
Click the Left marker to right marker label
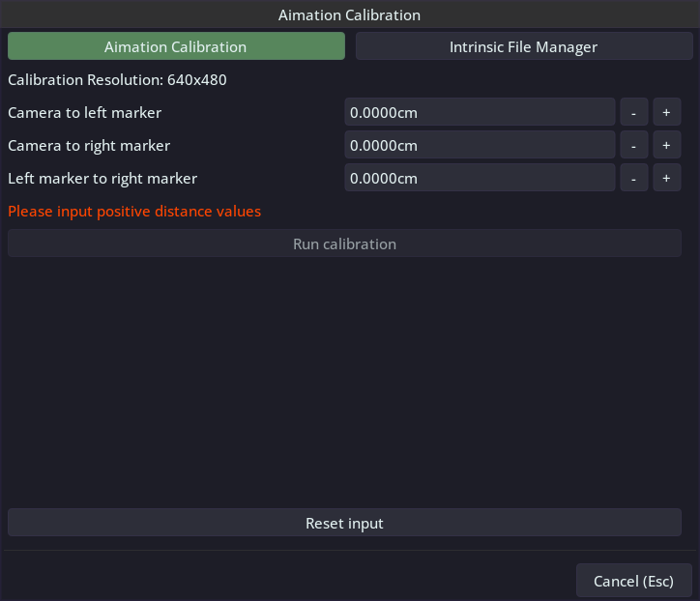102,179
